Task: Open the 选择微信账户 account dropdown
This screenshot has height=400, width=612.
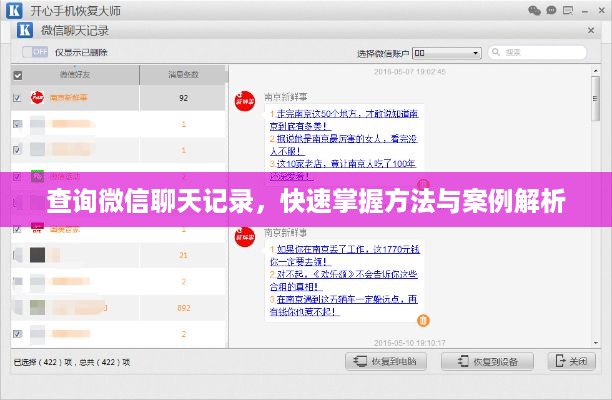Action: click(447, 53)
